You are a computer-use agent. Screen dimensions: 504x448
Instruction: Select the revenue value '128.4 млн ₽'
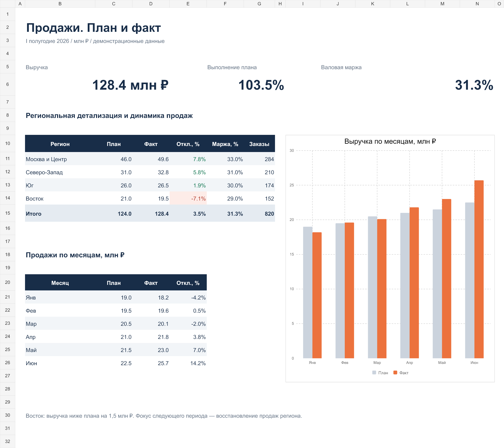pos(130,85)
